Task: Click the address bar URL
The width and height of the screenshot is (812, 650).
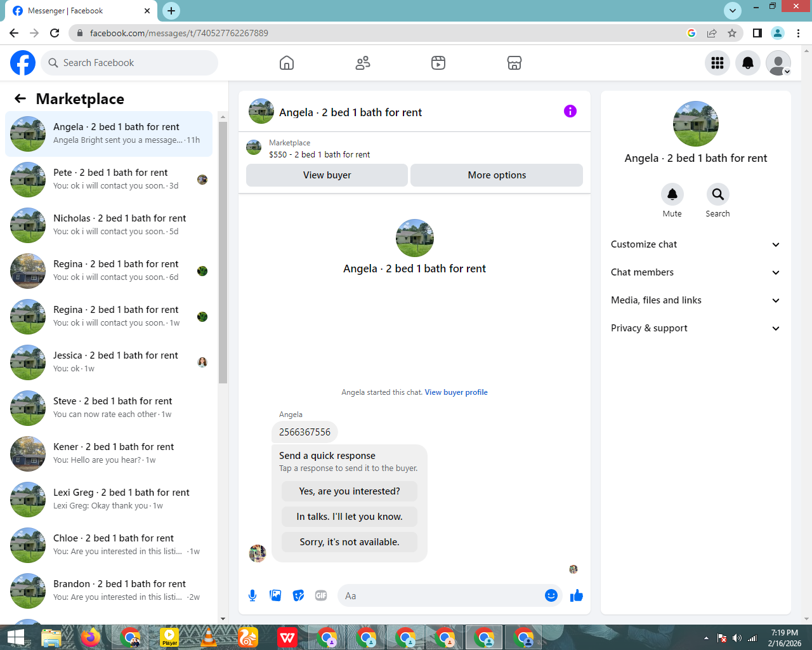Action: click(179, 33)
